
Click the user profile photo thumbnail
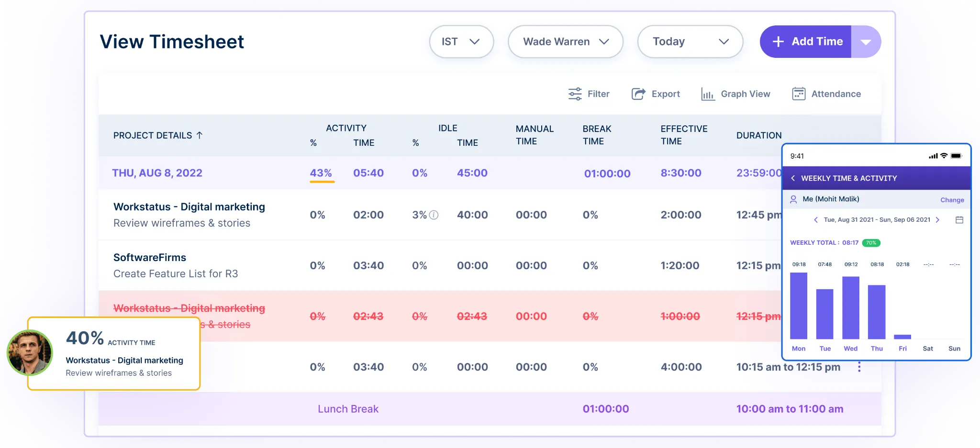(30, 353)
